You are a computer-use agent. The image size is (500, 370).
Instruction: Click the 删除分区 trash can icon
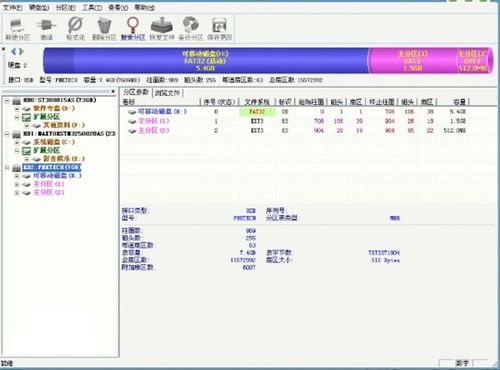coord(104,25)
